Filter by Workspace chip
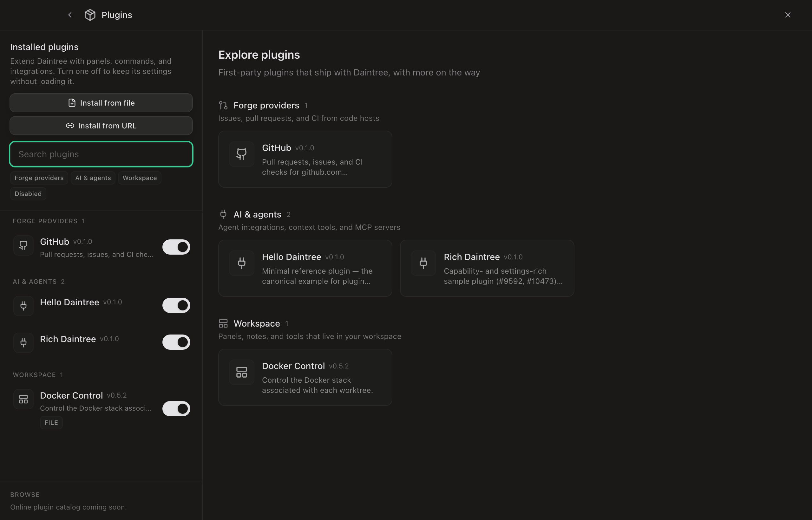812x520 pixels. tap(140, 178)
